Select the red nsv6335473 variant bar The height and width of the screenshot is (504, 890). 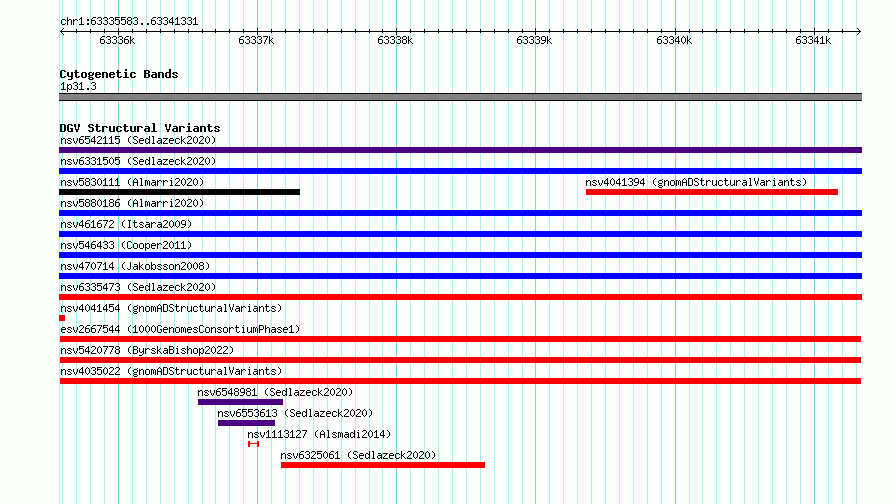pos(460,297)
